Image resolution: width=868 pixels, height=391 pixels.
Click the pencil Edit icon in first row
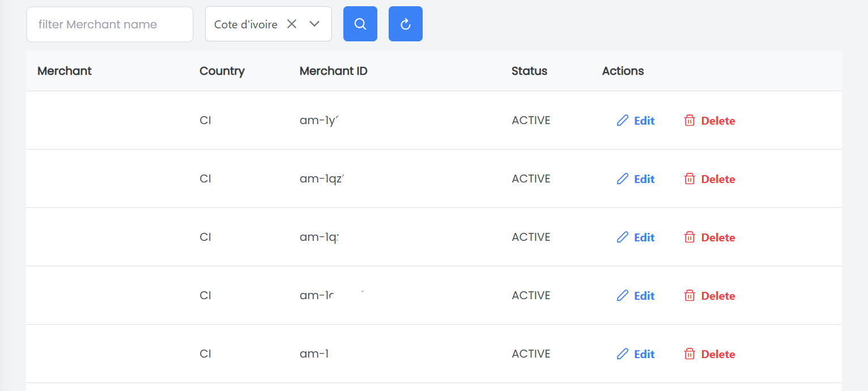623,120
